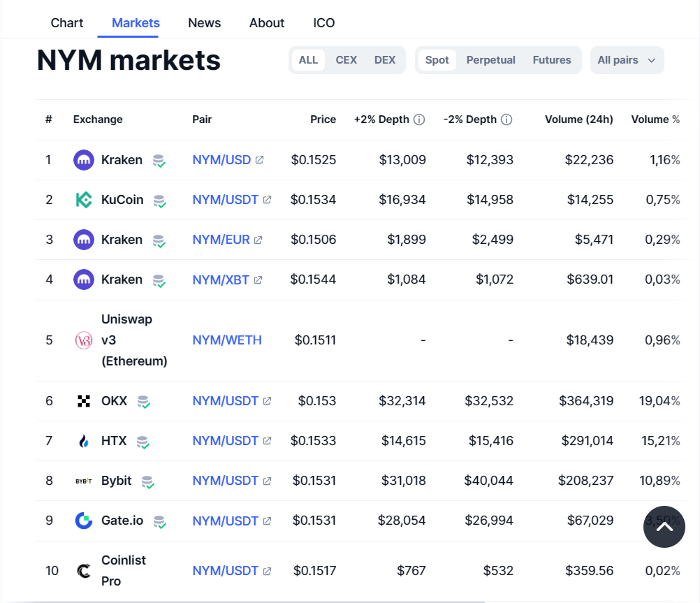
Task: Open the NYM/WETH pair link
Action: (227, 340)
